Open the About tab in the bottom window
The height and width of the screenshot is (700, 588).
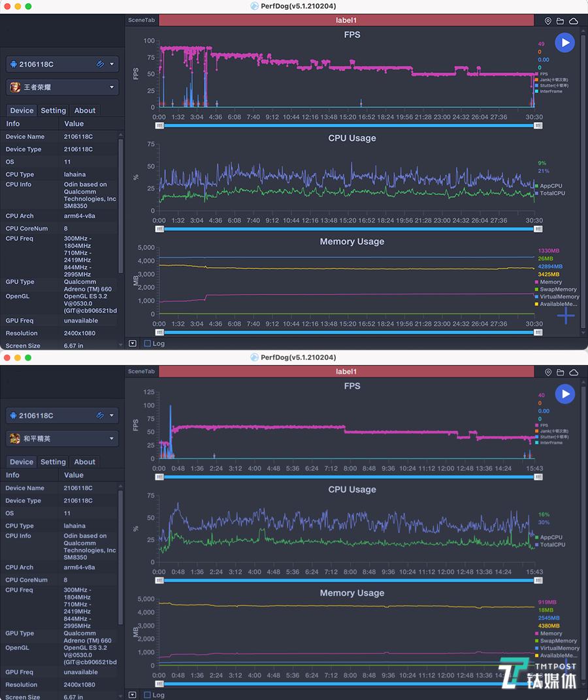point(85,462)
